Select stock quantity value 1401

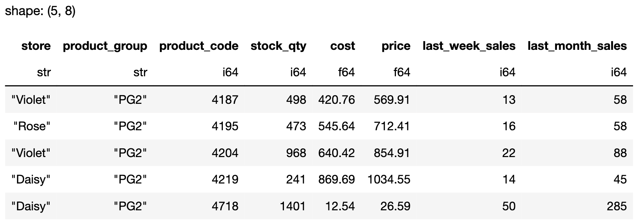click(293, 206)
